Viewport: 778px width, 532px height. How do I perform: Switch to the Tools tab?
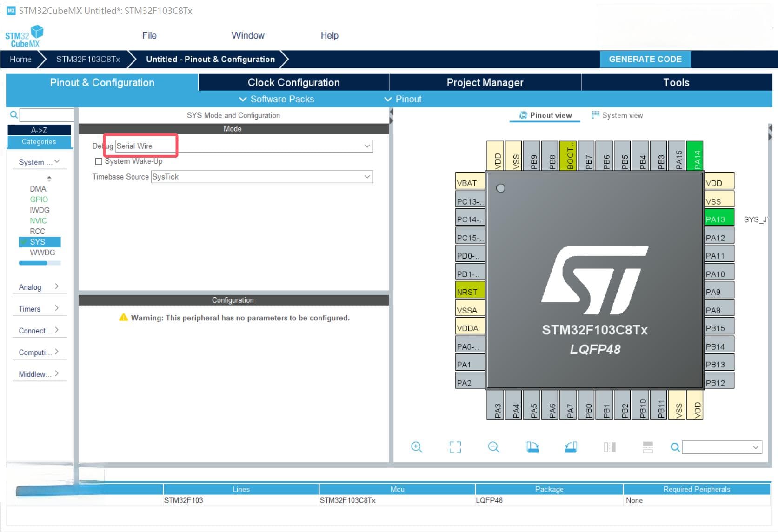click(677, 82)
